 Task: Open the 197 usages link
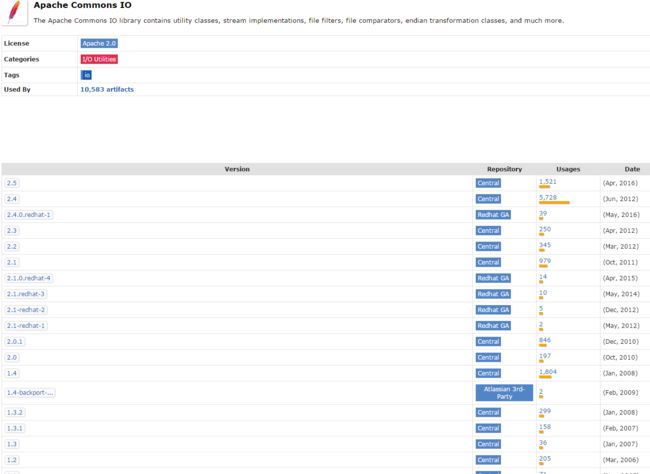(x=545, y=356)
